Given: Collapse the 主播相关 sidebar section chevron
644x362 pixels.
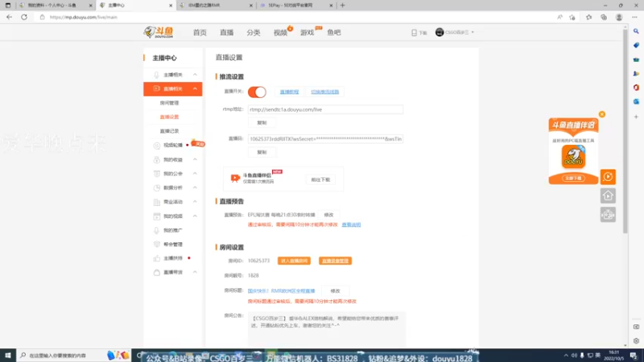Looking at the screenshot, I should pyautogui.click(x=195, y=75).
